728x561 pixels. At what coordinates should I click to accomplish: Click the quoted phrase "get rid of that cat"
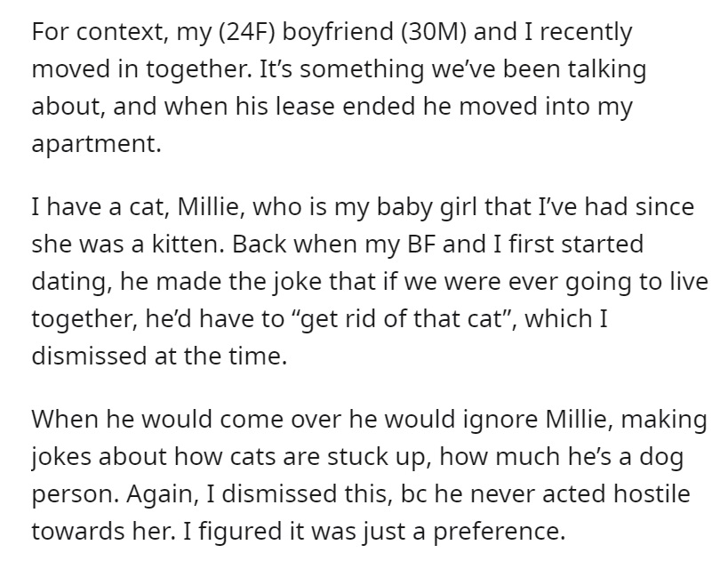point(404,319)
